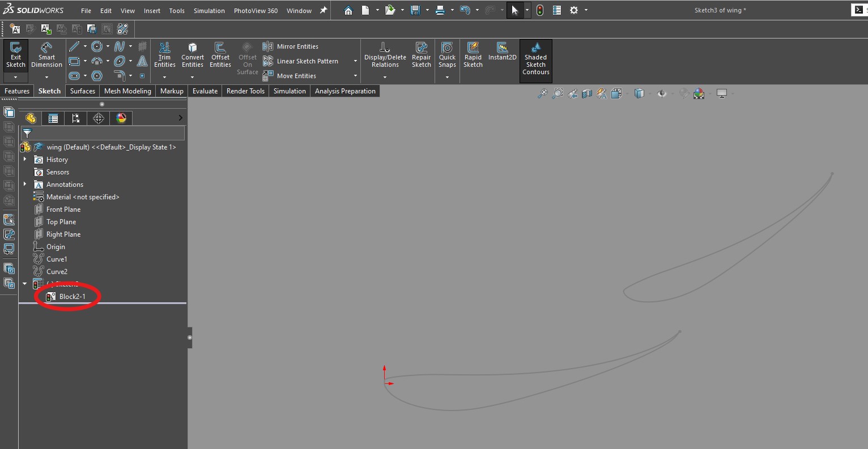Switch to the Features tab
Screen dimensions: 868x449
pos(17,91)
